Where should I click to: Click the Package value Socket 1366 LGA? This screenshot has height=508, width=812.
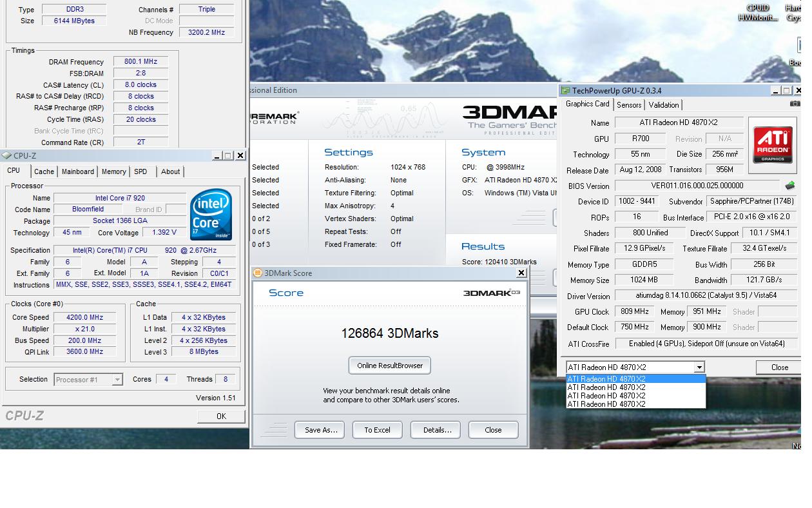pos(120,221)
